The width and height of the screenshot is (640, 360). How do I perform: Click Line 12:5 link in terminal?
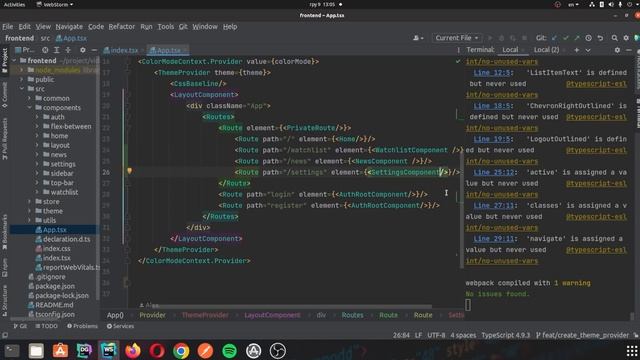pos(492,73)
